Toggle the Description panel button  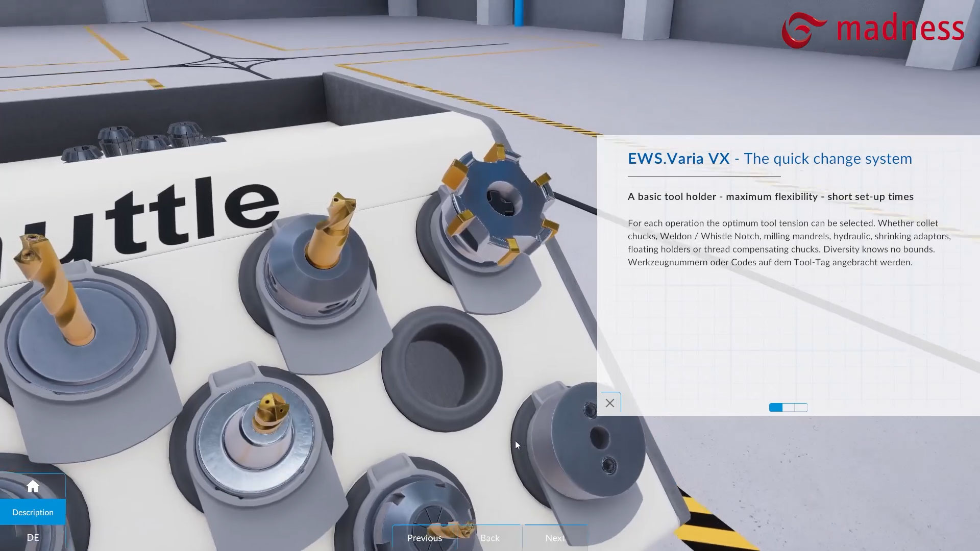tap(33, 512)
